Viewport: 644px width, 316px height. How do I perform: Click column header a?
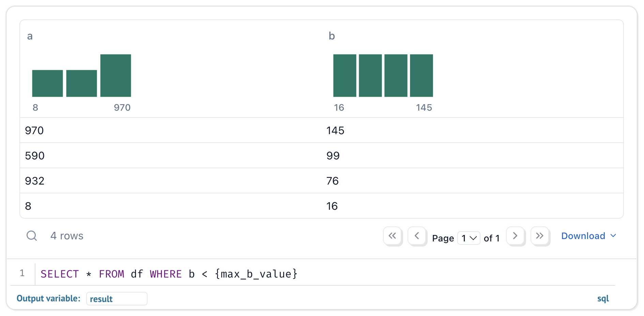click(30, 36)
